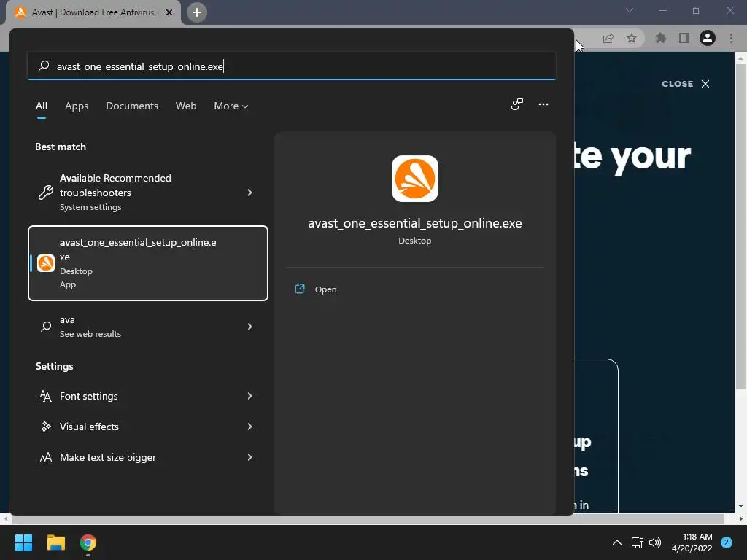Click Chrome share page icon
Screen dimensions: 747x560
point(608,38)
